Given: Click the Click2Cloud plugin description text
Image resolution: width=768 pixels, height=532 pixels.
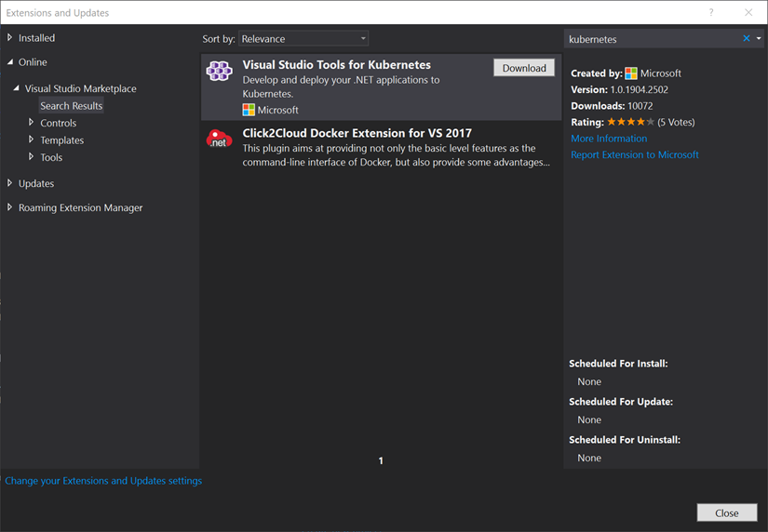Looking at the screenshot, I should [x=397, y=155].
